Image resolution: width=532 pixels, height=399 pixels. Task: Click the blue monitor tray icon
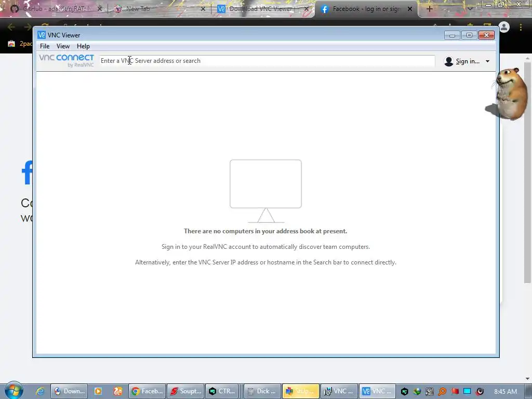467,392
